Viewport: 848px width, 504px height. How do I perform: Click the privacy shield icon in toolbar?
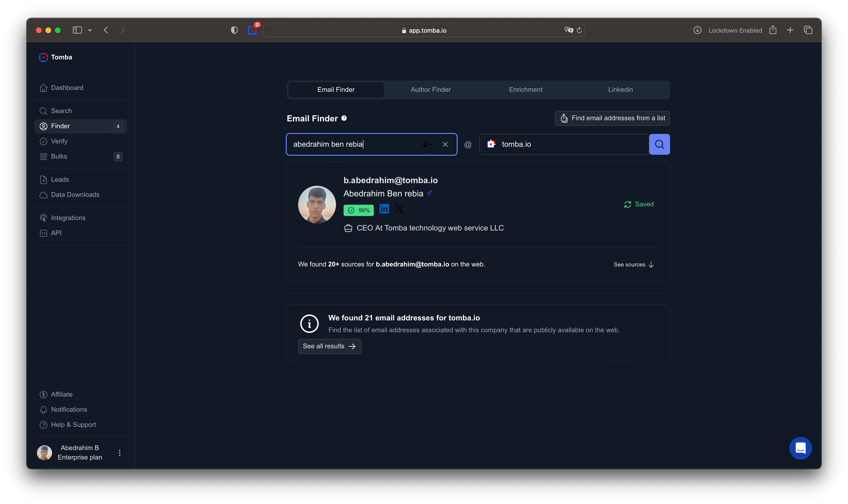pos(234,30)
